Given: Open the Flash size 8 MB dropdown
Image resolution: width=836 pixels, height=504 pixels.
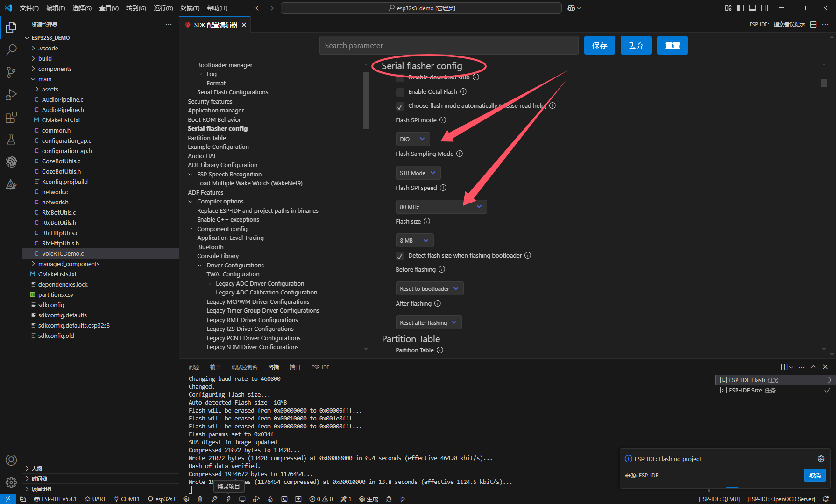Looking at the screenshot, I should (x=414, y=240).
